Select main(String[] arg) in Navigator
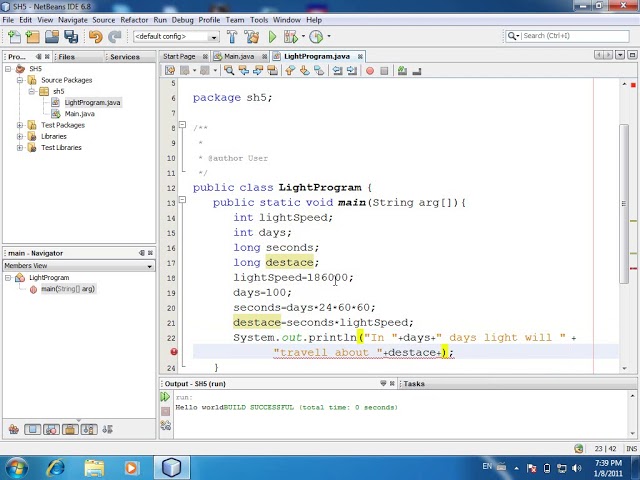Image resolution: width=640 pixels, height=480 pixels. tap(68, 289)
